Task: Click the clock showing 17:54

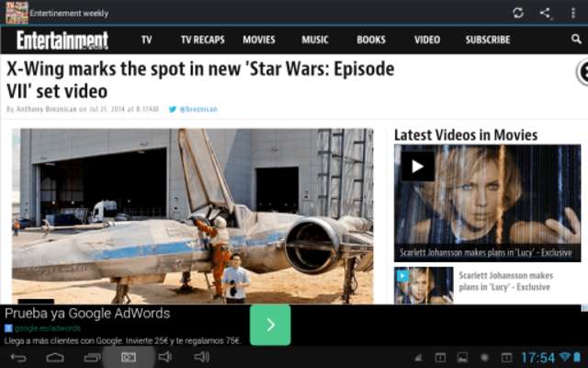Action: [537, 358]
